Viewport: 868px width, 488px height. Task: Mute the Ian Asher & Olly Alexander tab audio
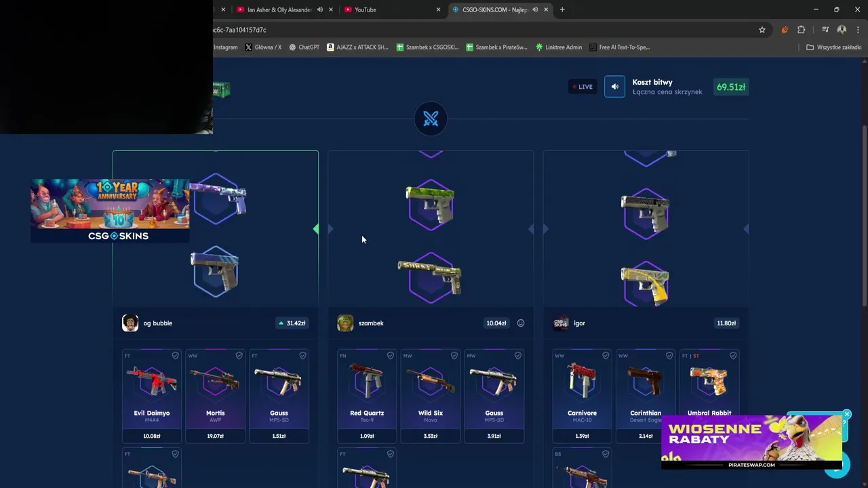[320, 9]
